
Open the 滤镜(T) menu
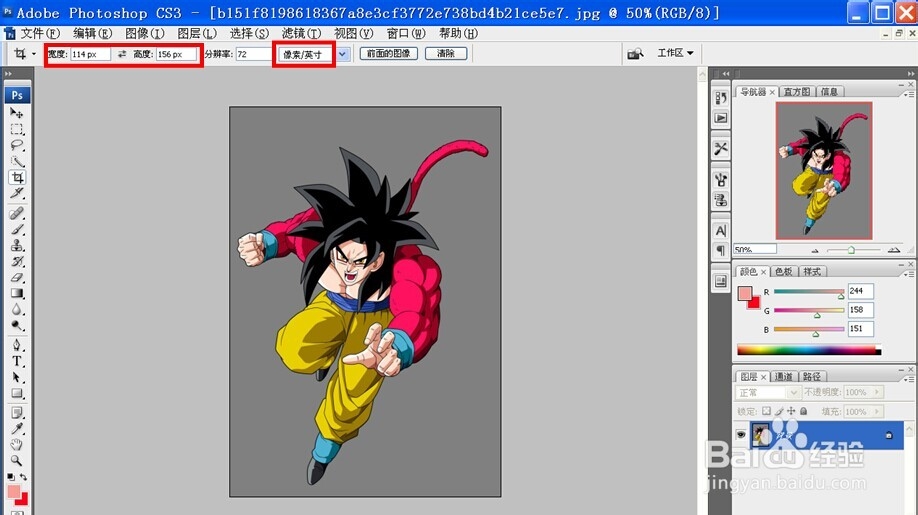[301, 33]
